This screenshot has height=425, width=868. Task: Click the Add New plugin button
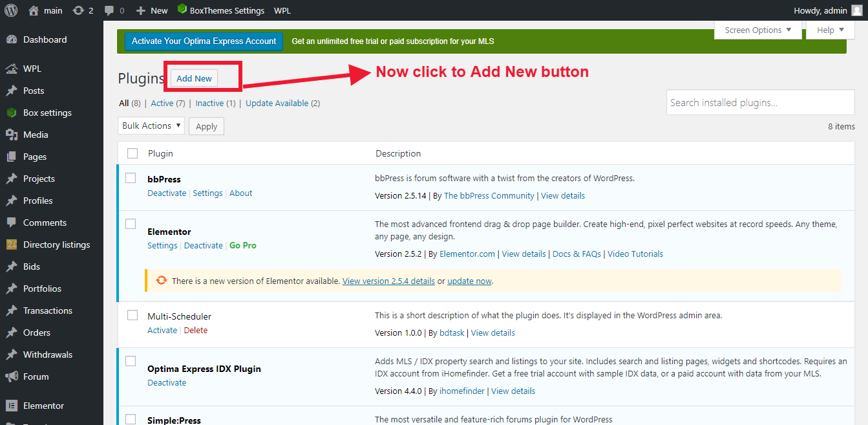click(194, 78)
